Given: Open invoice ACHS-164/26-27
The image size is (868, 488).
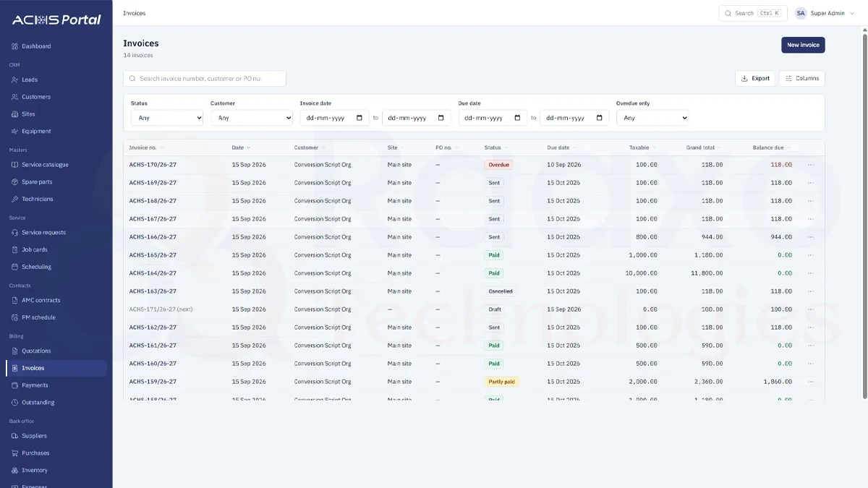Looking at the screenshot, I should tap(153, 273).
